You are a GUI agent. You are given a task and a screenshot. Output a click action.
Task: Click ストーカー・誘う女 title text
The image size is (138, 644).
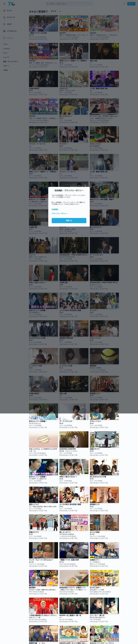coord(97,615)
